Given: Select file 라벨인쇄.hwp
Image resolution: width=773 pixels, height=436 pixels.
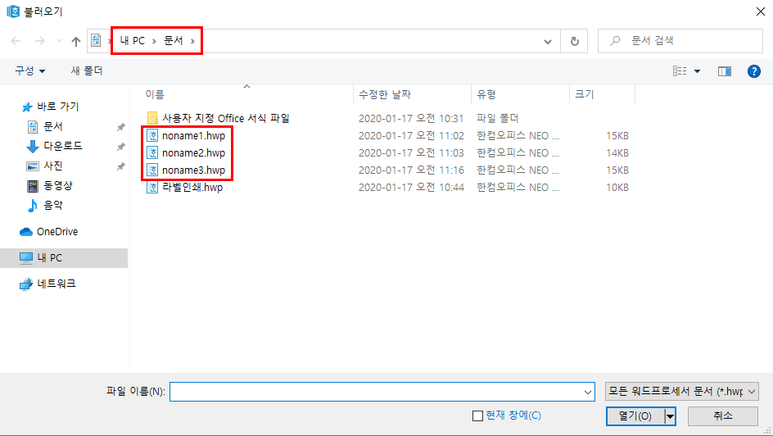Looking at the screenshot, I should pos(192,187).
